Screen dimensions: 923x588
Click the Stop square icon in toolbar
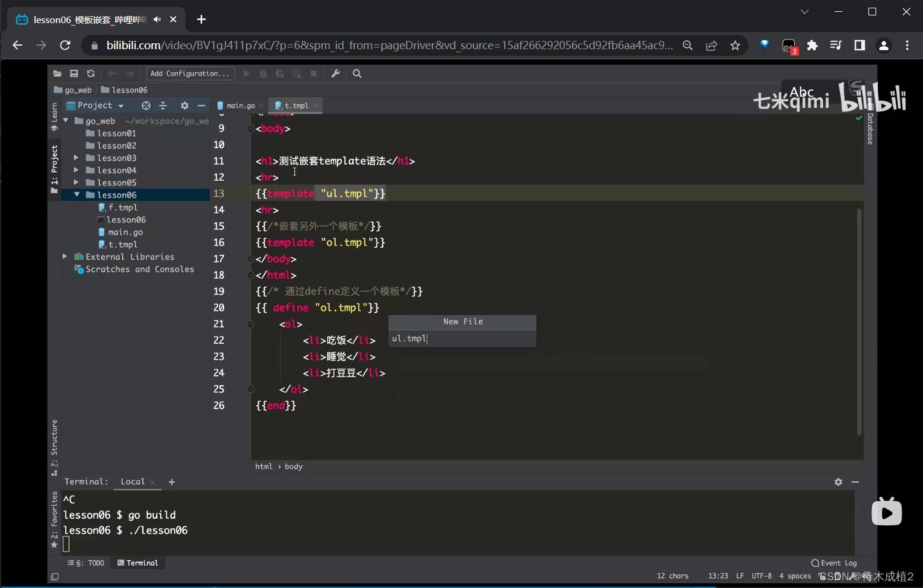(x=314, y=73)
